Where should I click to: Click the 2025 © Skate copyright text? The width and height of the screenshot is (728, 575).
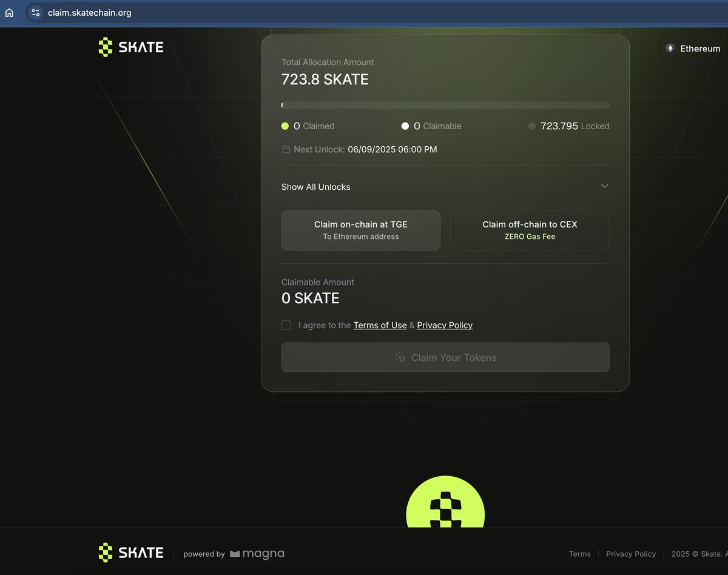pos(699,554)
